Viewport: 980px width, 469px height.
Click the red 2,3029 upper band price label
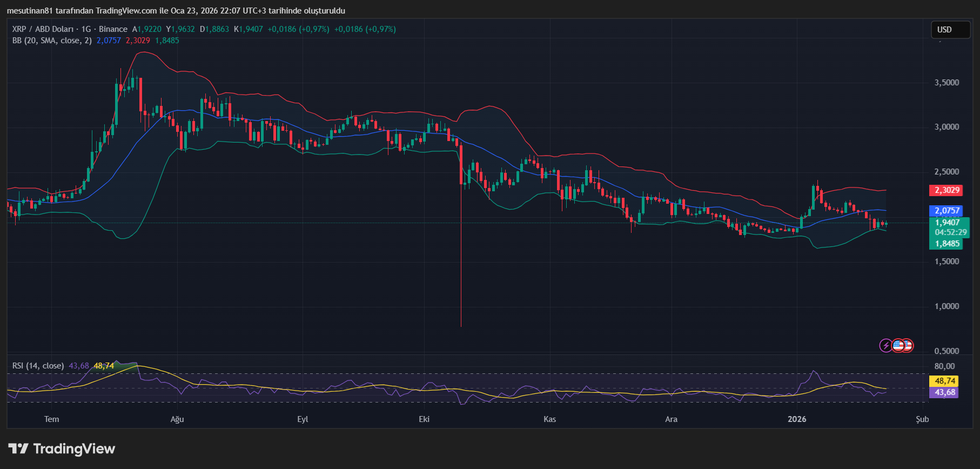pyautogui.click(x=948, y=190)
